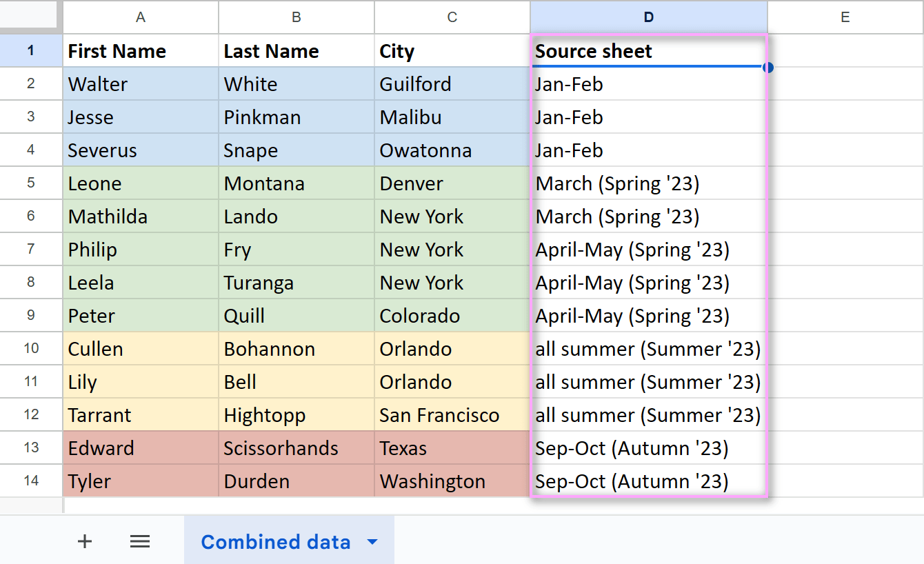Select row 7 header
This screenshot has width=924, height=564.
[x=31, y=250]
